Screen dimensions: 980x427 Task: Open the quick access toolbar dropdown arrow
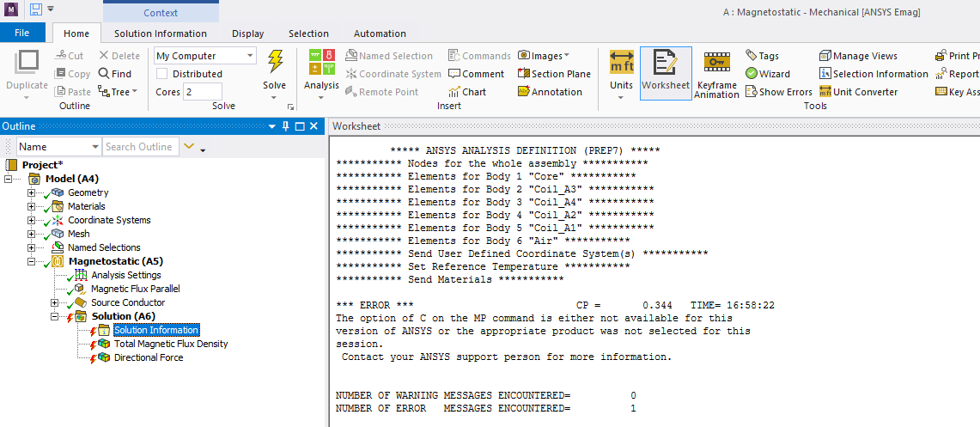(x=51, y=9)
